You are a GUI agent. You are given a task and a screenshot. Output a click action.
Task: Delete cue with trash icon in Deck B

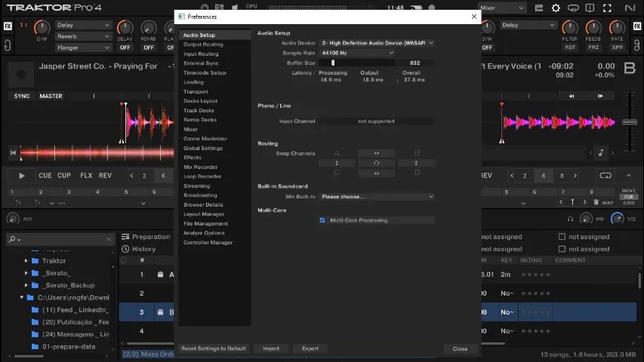[x=596, y=202]
